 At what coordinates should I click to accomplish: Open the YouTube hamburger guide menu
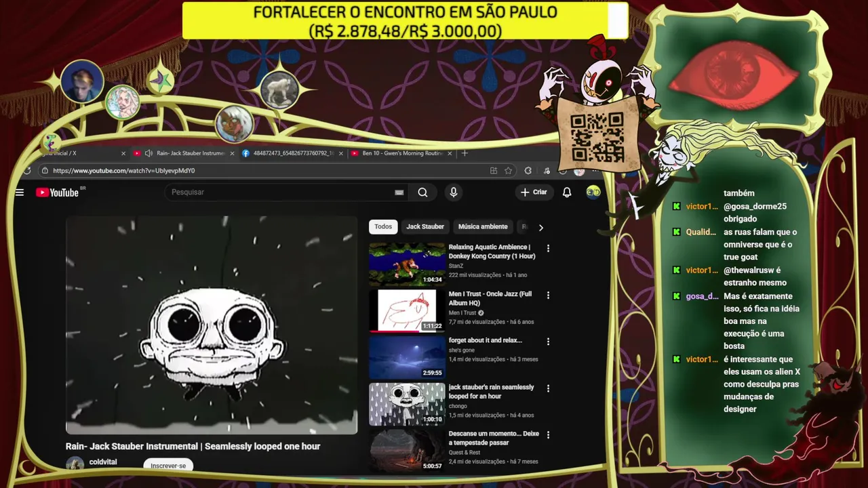coord(20,192)
